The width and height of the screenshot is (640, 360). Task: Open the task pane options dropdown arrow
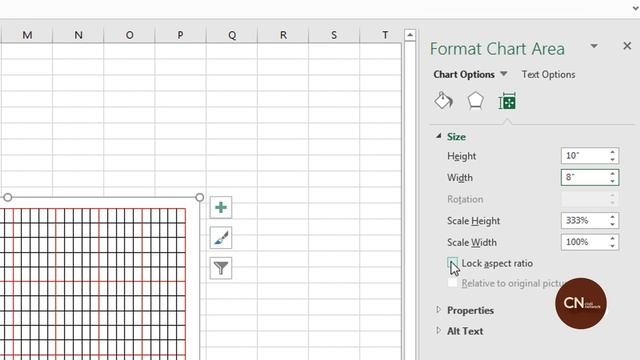coord(594,46)
